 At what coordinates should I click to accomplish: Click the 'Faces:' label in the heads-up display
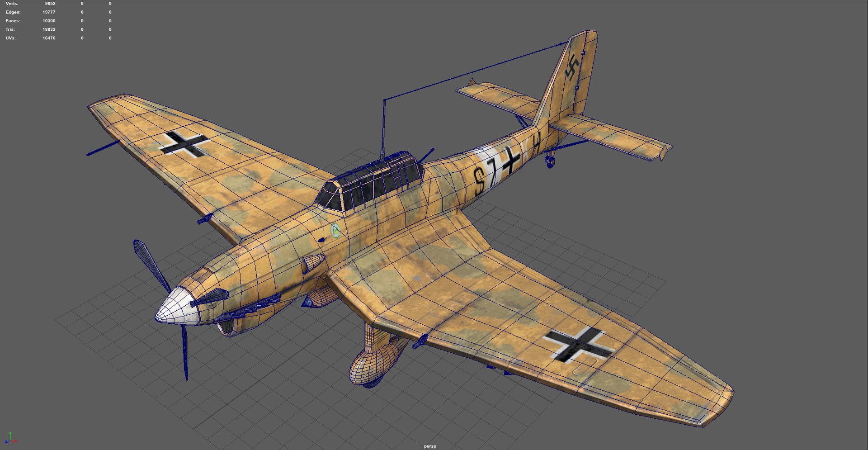tap(13, 21)
